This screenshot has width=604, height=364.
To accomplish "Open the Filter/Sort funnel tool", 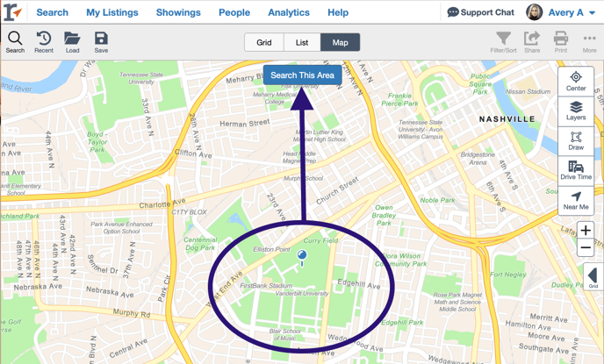I will [503, 41].
